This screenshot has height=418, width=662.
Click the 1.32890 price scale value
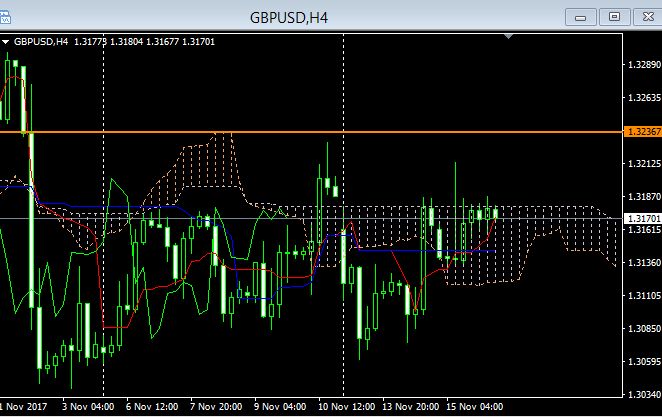coord(644,65)
